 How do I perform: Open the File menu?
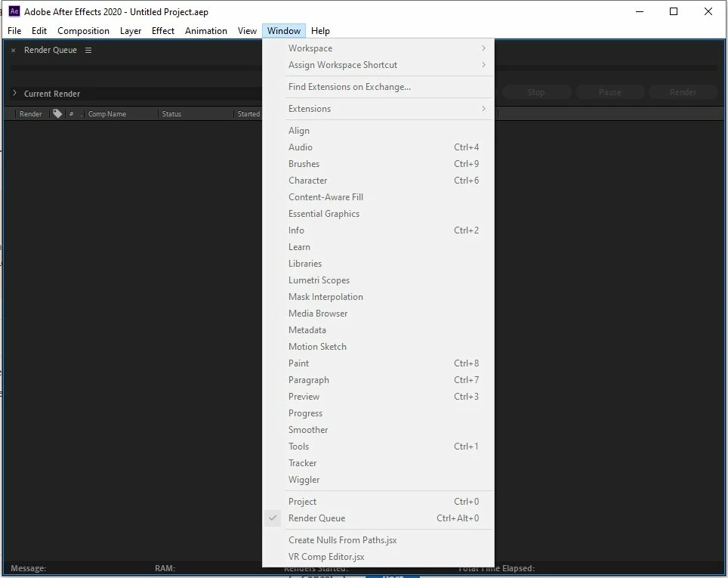click(x=14, y=31)
